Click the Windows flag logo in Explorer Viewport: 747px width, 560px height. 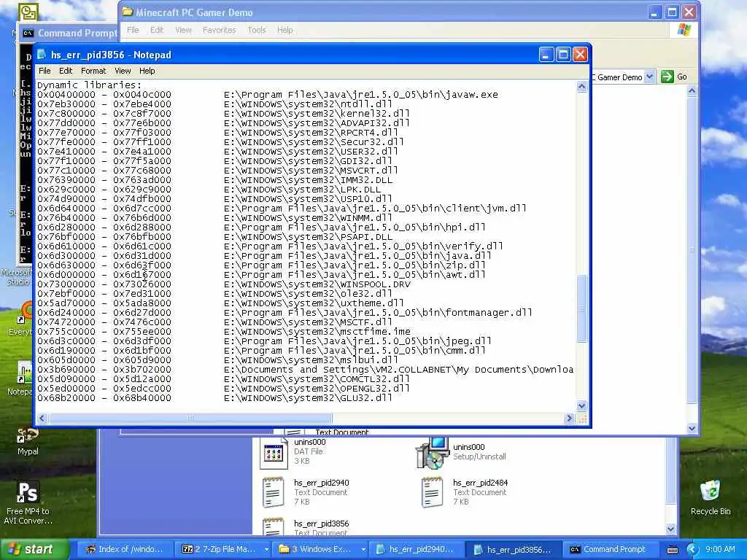pos(684,29)
